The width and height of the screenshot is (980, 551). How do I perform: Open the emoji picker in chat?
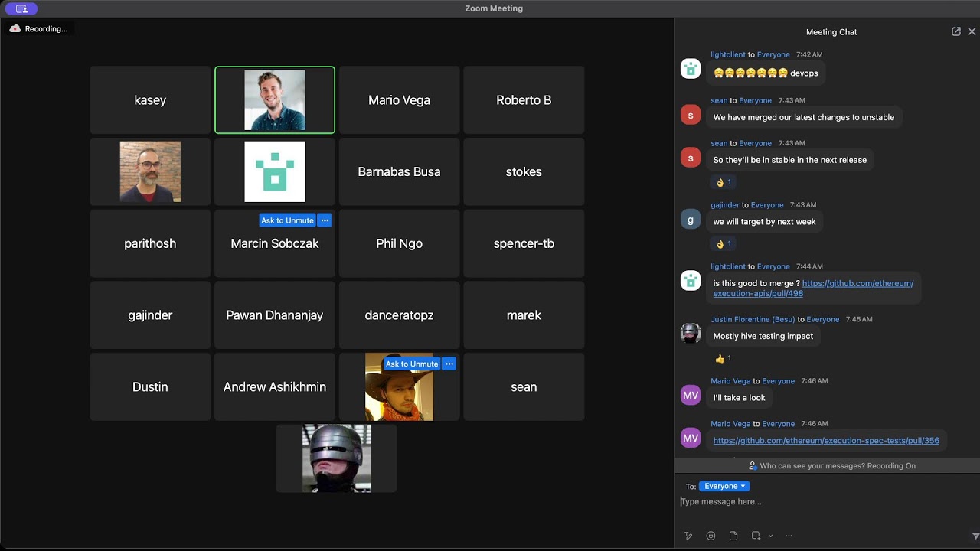pyautogui.click(x=710, y=536)
